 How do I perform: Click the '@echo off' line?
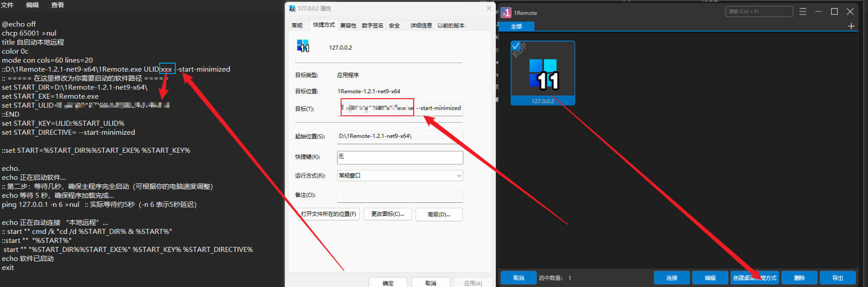19,24
